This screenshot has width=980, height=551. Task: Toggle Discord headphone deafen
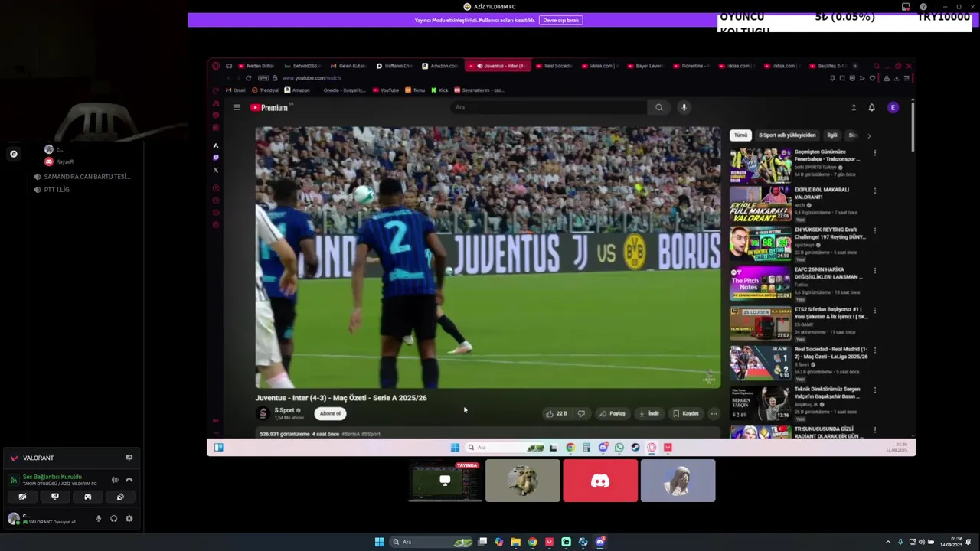pyautogui.click(x=113, y=519)
